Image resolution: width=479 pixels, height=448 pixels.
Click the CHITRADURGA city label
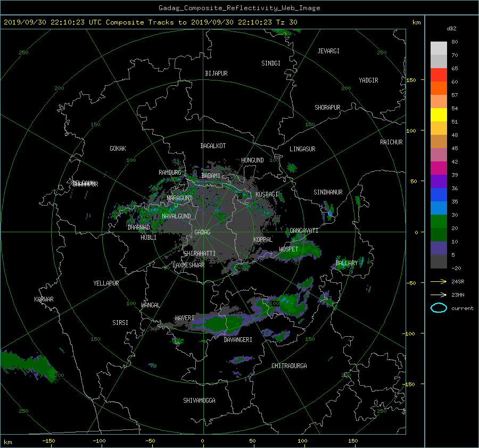pyautogui.click(x=289, y=366)
